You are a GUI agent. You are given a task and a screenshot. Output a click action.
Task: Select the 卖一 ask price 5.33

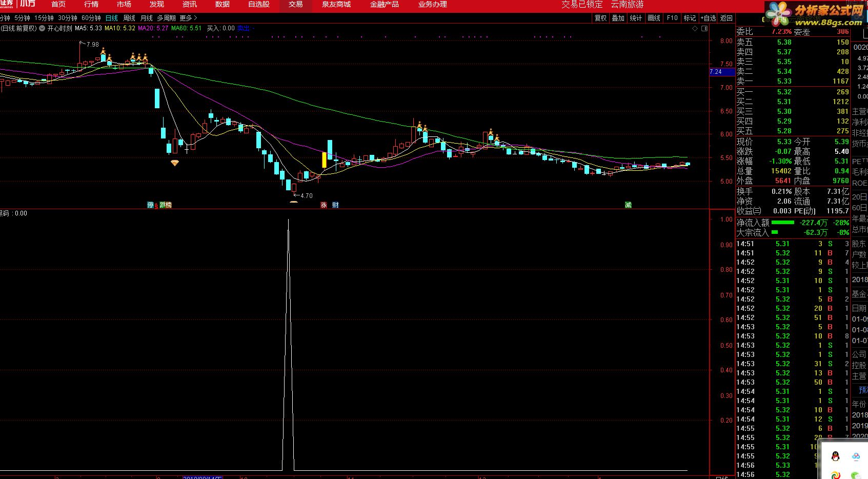[784, 81]
